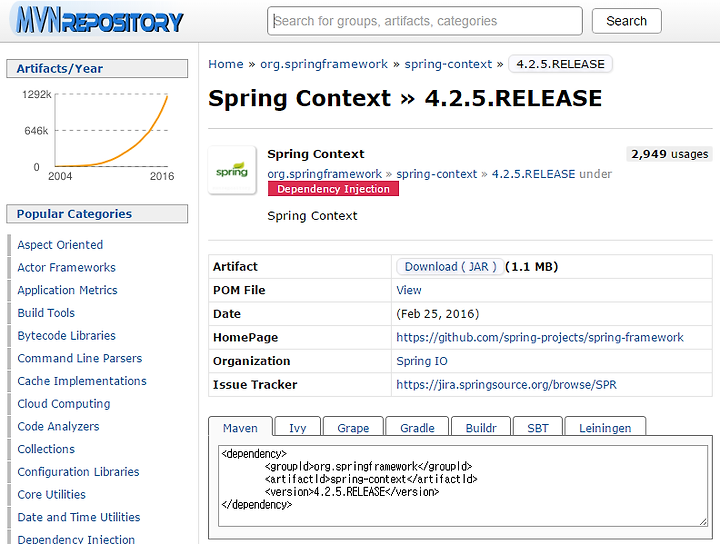This screenshot has height=544, width=720.
Task: Click the Artifacts/Year growth chart
Action: [x=98, y=135]
